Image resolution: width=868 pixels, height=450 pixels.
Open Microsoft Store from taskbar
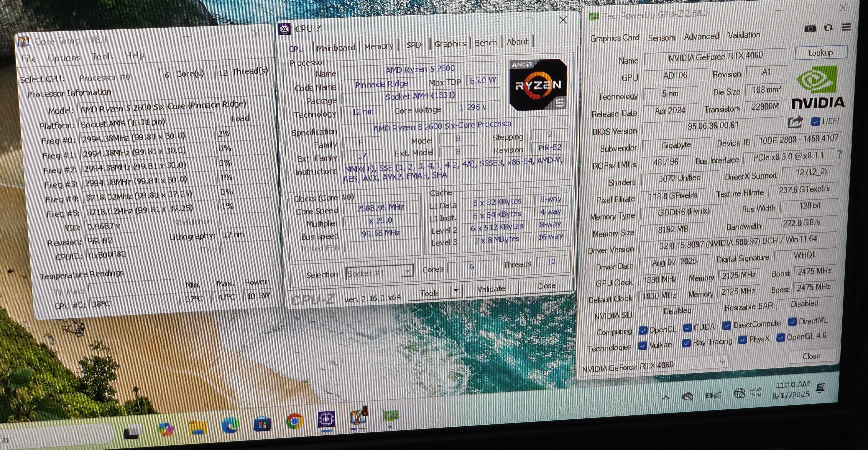pos(262,423)
